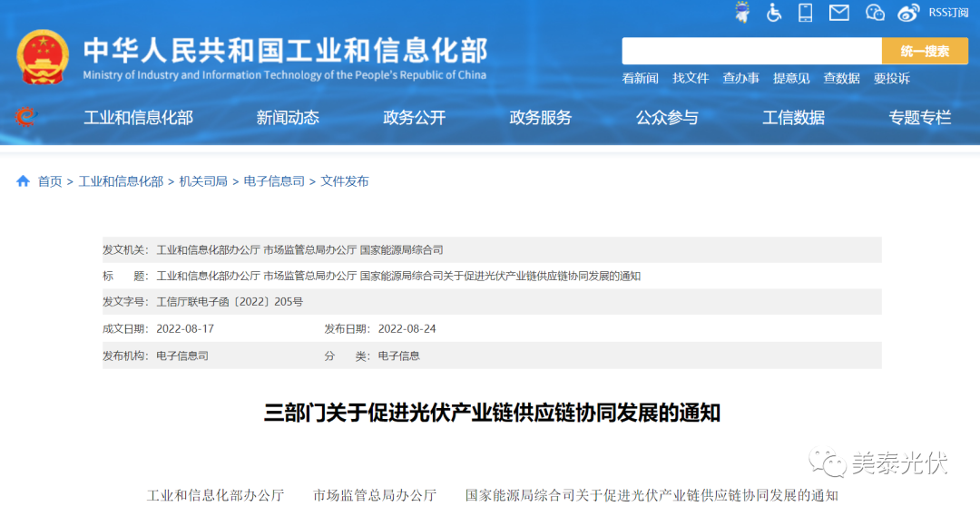Viewport: 980px width, 506px height.
Task: Click the English ministry name subtitle
Action: (284, 75)
